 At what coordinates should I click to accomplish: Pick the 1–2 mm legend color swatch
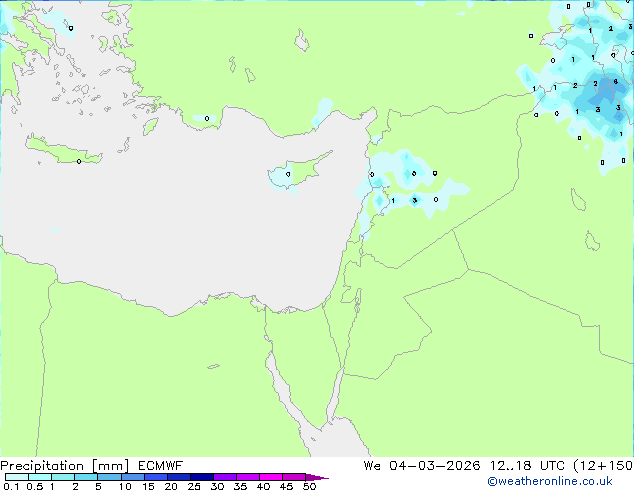point(63,477)
